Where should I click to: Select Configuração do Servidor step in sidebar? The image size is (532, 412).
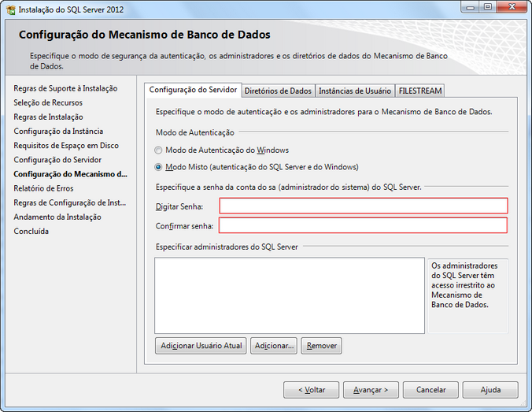(57, 160)
